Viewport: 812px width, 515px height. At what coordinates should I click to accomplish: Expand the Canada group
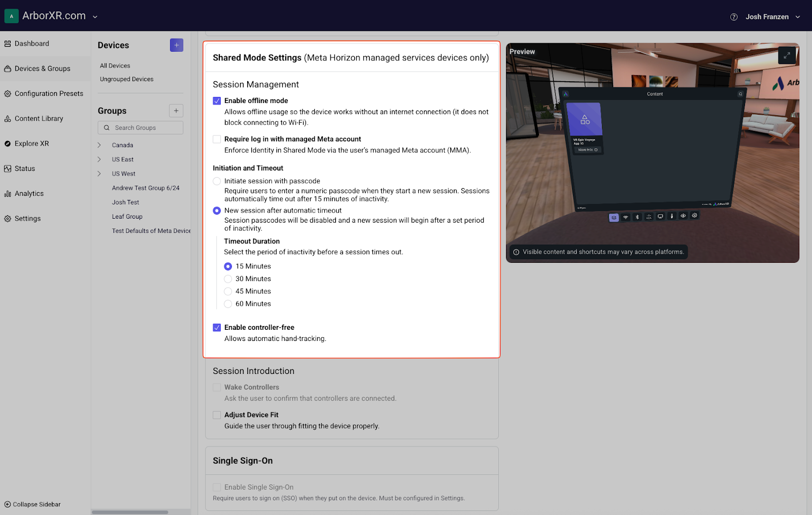click(x=99, y=145)
